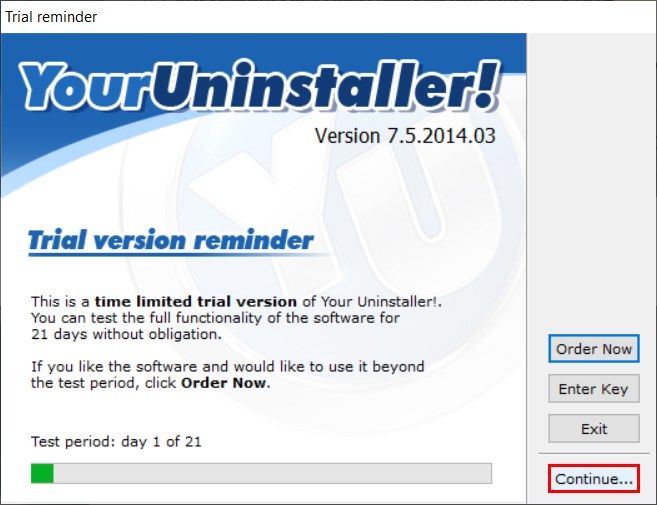Image resolution: width=657 pixels, height=505 pixels.
Task: Click the YourUninstaller! logo text
Action: click(260, 87)
